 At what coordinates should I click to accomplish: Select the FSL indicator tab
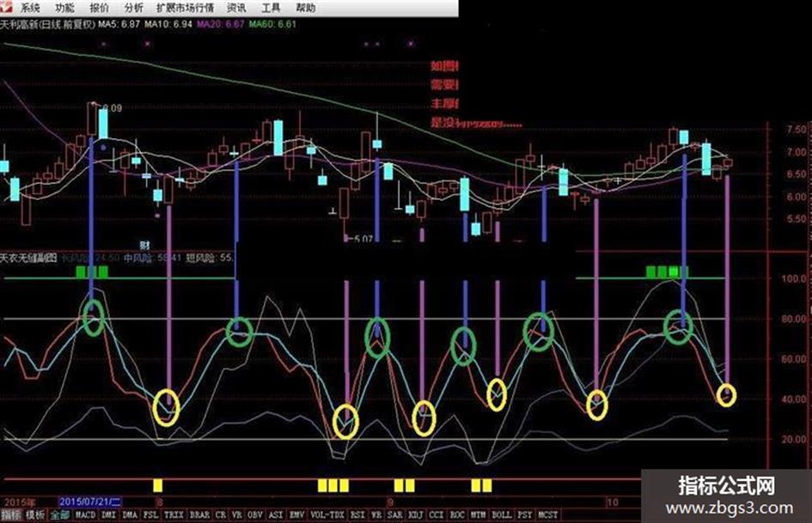pyautogui.click(x=150, y=514)
